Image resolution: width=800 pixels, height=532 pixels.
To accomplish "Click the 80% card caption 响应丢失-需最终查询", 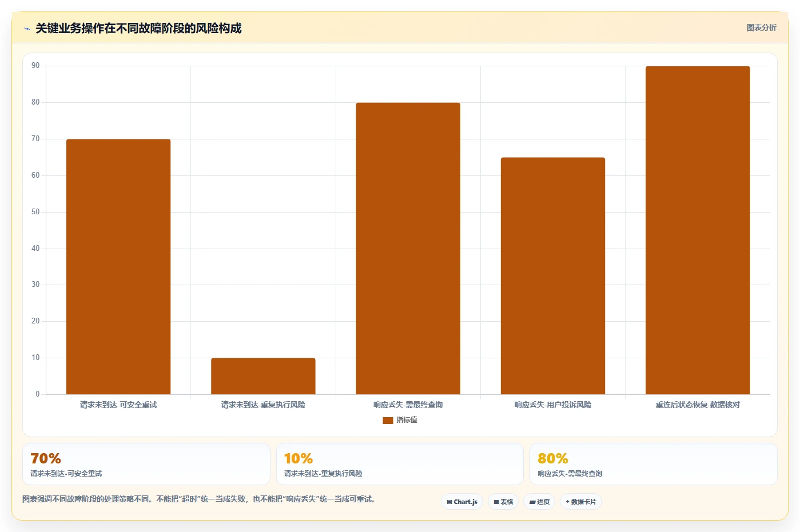I will click(x=570, y=474).
